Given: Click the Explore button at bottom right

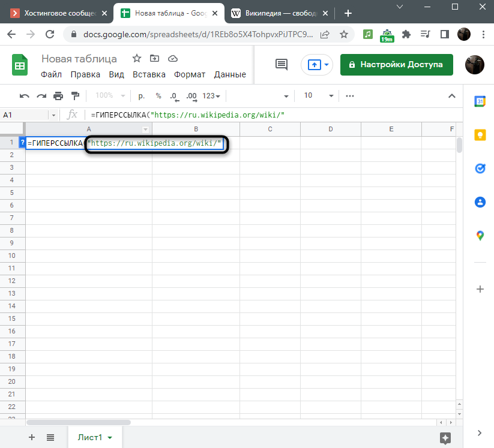Looking at the screenshot, I should (445, 437).
